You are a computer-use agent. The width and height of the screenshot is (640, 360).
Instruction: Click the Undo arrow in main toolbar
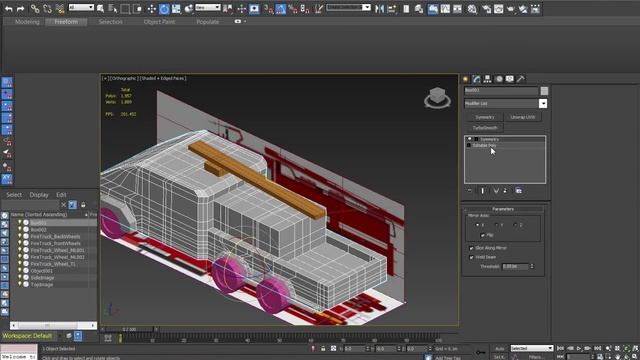point(8,8)
